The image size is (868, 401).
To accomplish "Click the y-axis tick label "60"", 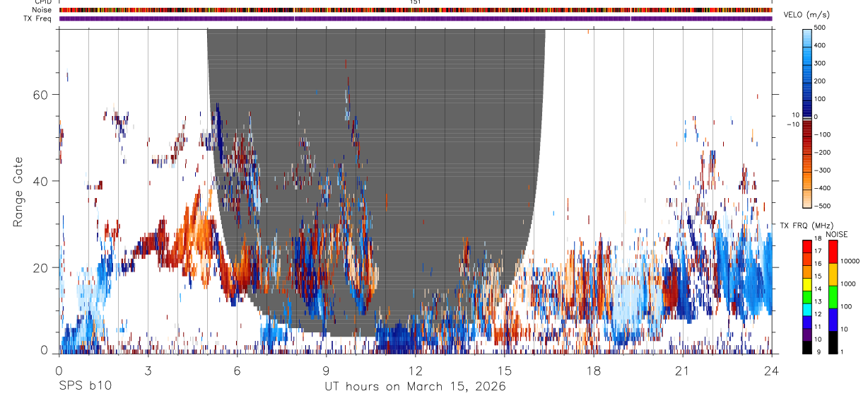I will click(x=42, y=95).
